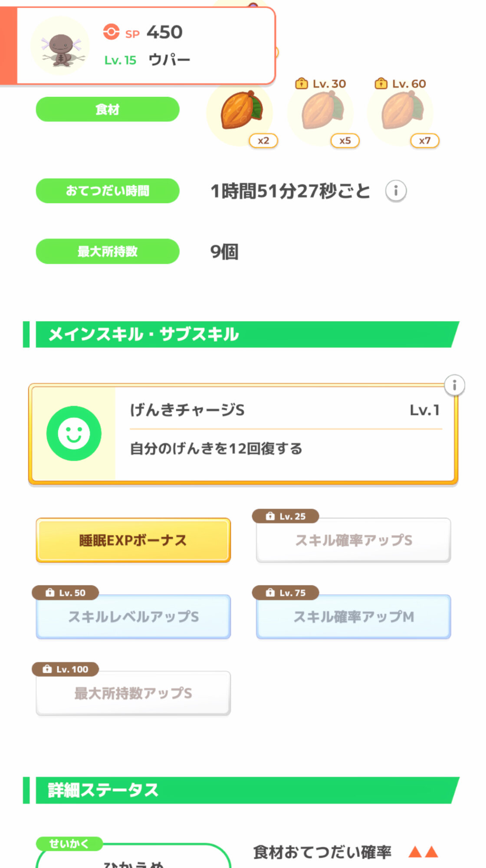486x868 pixels.
Task: Tap the SP Poké Ball icon
Action: 111,32
